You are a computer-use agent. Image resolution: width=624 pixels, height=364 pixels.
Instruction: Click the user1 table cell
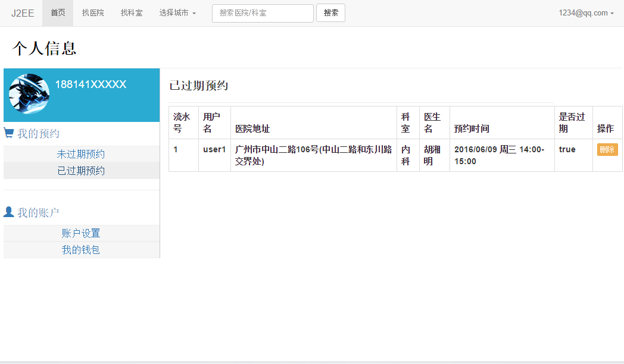point(214,155)
